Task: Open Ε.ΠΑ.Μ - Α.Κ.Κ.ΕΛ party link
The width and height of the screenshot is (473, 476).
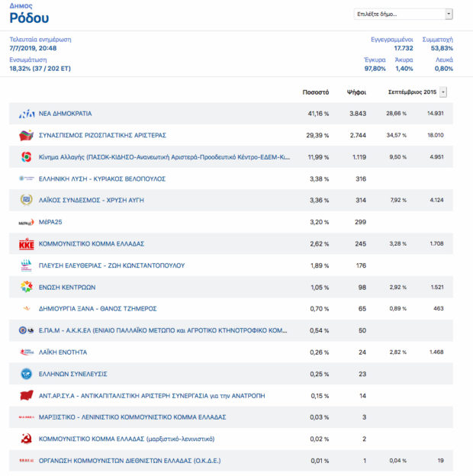Action: click(x=162, y=330)
